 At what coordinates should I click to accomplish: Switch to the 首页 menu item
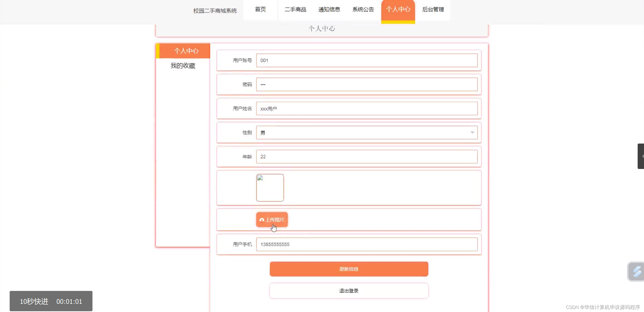(260, 9)
